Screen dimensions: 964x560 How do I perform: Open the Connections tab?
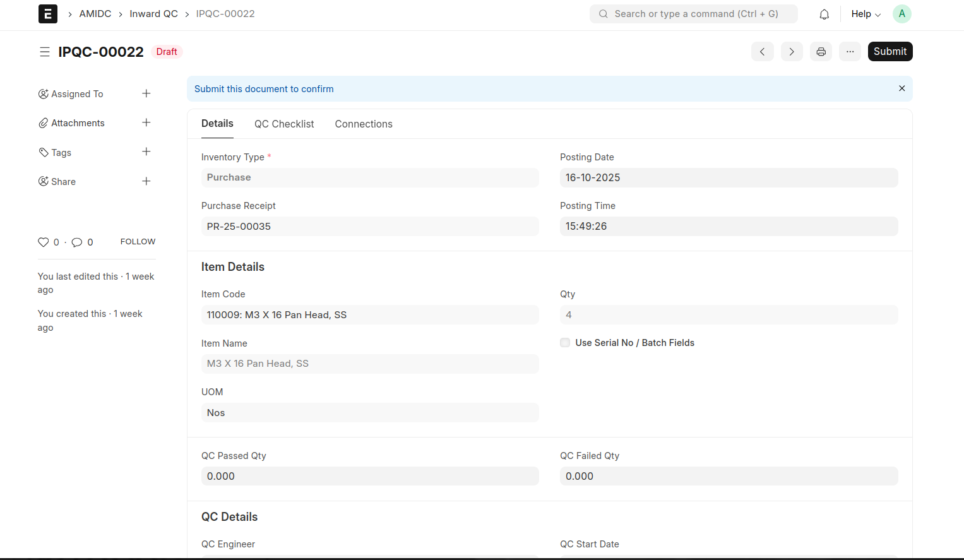click(x=364, y=124)
